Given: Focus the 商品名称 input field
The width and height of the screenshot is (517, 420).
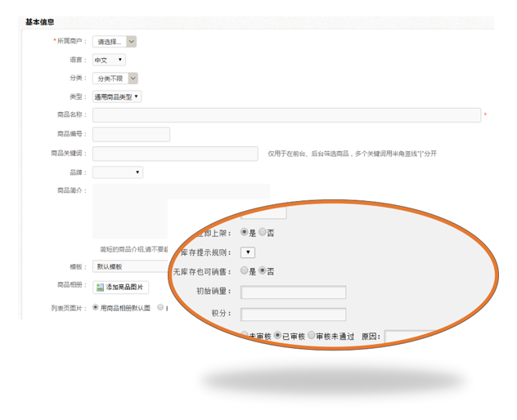Looking at the screenshot, I should 286,115.
